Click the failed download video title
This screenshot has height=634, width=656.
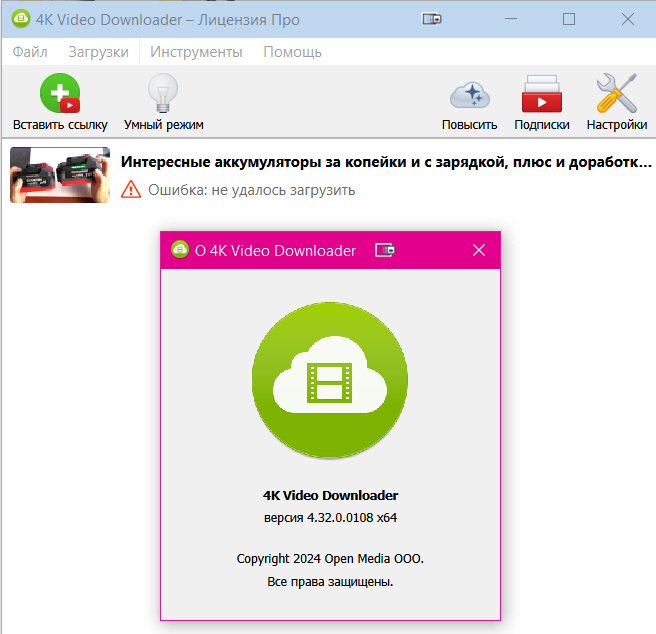point(386,162)
